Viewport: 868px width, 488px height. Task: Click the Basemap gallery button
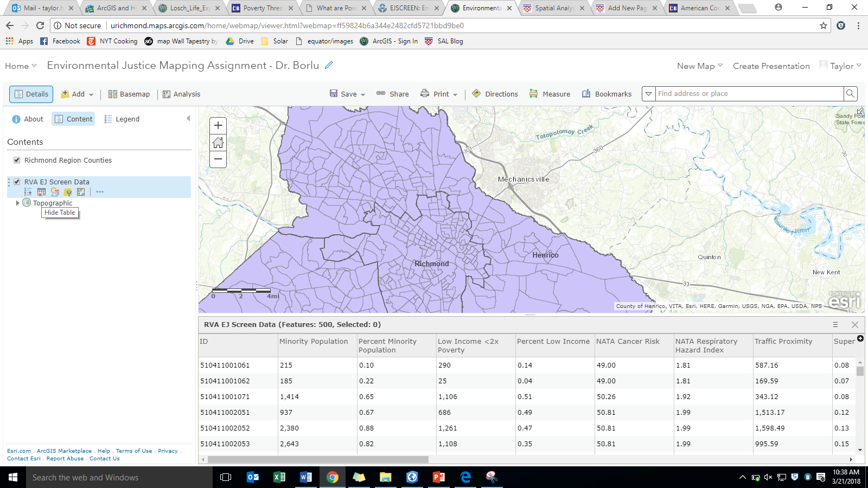click(129, 93)
